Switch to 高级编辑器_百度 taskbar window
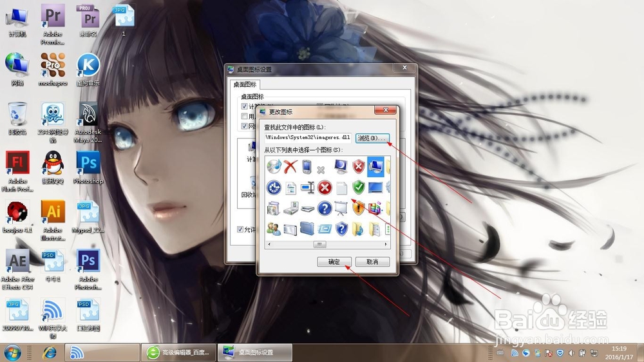 178,352
